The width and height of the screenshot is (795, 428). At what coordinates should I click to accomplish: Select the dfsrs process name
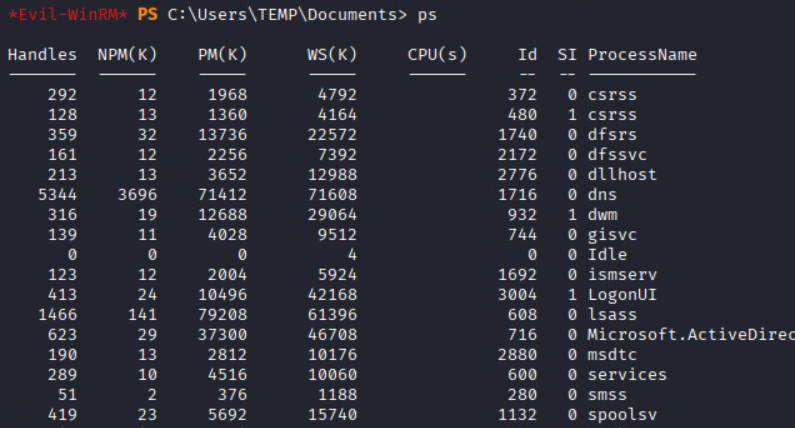(x=612, y=135)
